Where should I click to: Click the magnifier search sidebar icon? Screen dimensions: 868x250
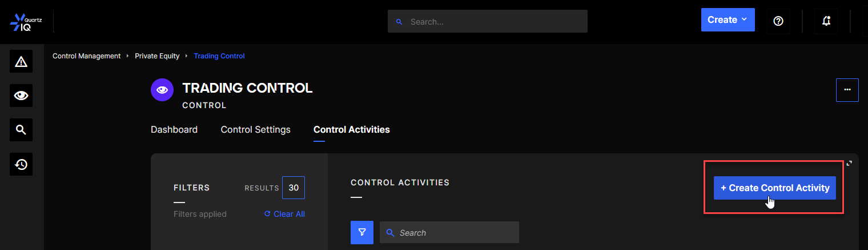click(21, 130)
